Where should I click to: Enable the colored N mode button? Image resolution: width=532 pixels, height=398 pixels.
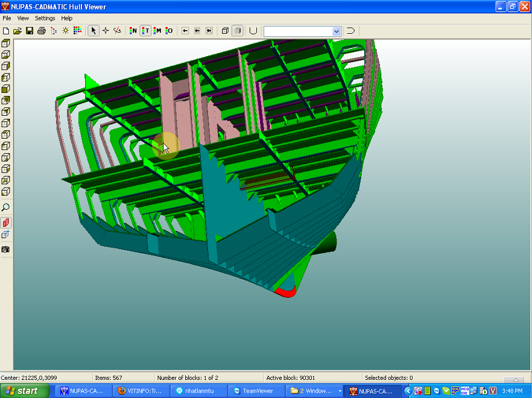coord(133,31)
